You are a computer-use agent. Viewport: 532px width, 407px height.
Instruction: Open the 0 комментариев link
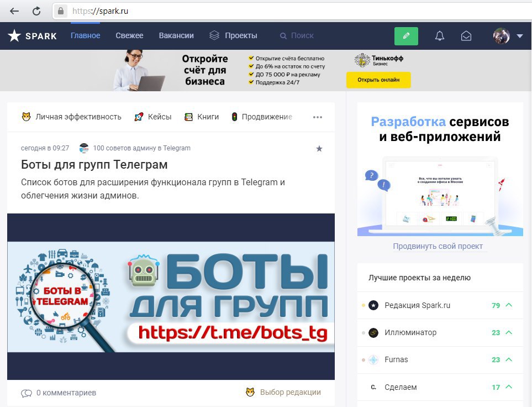point(66,393)
